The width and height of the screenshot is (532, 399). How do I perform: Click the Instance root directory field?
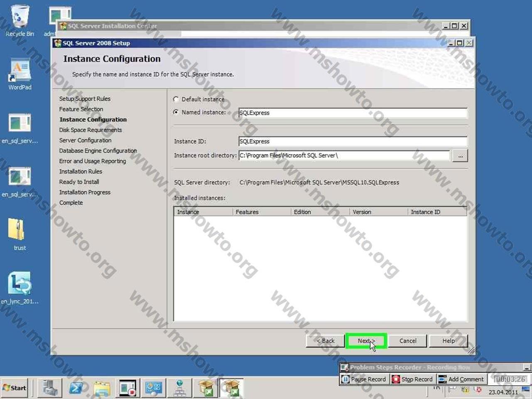pyautogui.click(x=344, y=155)
